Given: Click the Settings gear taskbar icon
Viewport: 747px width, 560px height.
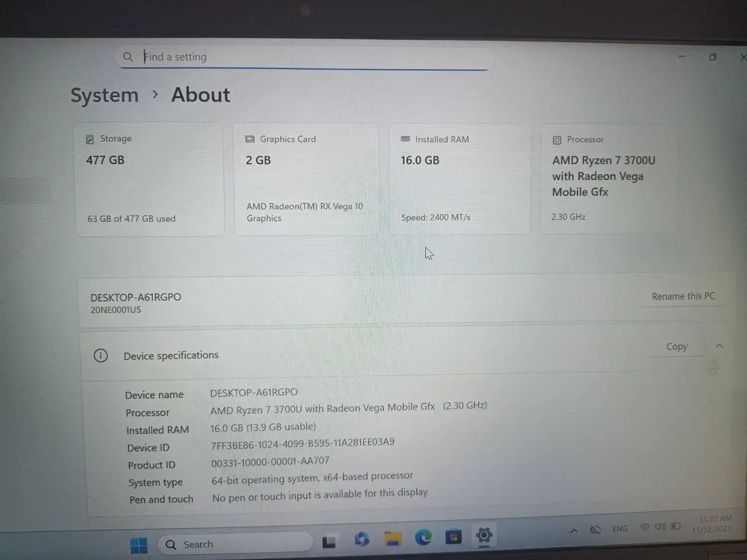Looking at the screenshot, I should pyautogui.click(x=484, y=536).
